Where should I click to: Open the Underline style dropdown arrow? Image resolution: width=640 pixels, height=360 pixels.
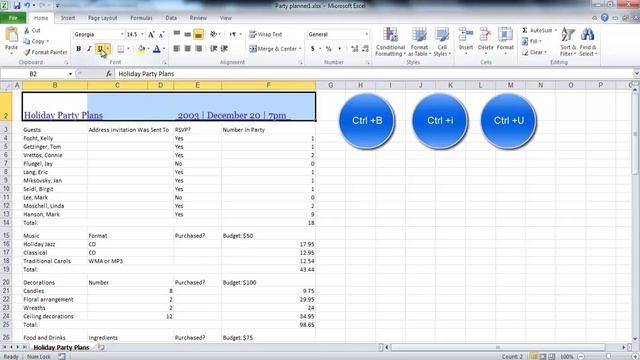tap(108, 49)
